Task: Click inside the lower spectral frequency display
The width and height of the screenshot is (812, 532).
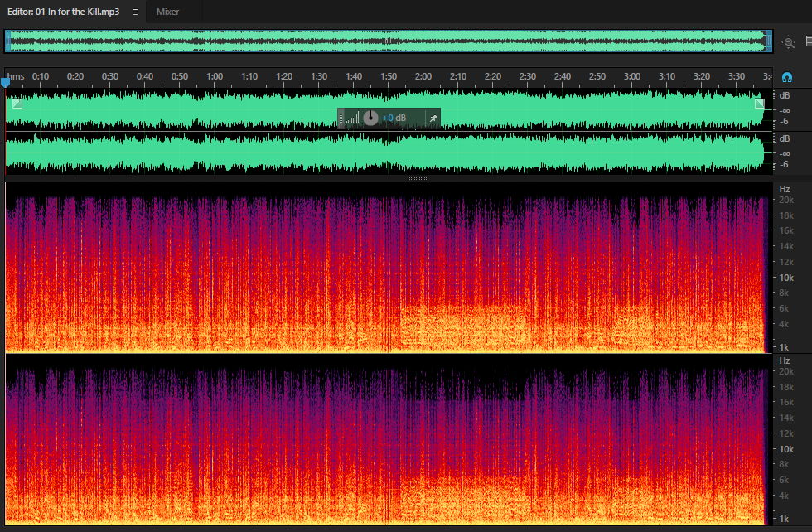Action: [x=389, y=439]
